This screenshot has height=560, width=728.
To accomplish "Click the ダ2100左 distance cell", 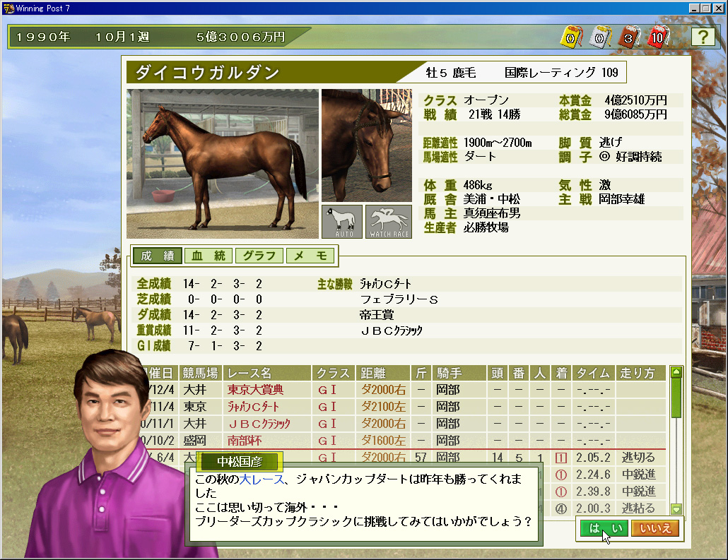I will point(384,407).
